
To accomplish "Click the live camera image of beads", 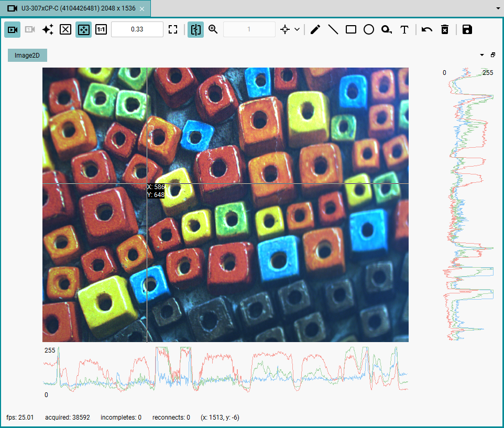I will (x=225, y=204).
